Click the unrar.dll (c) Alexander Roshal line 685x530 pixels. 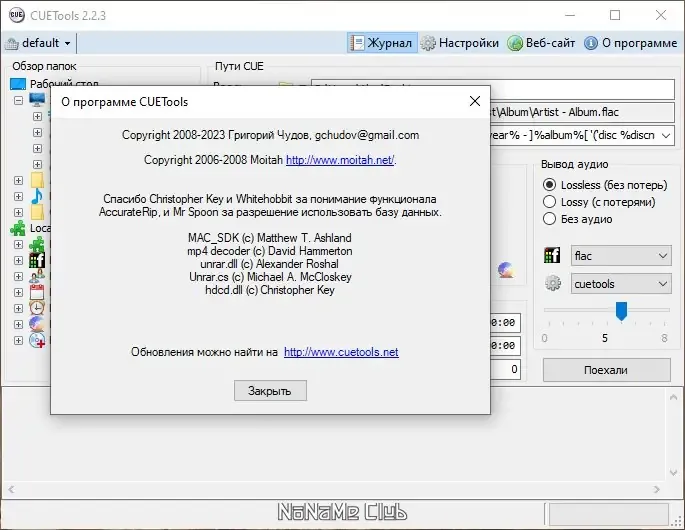coord(269,264)
